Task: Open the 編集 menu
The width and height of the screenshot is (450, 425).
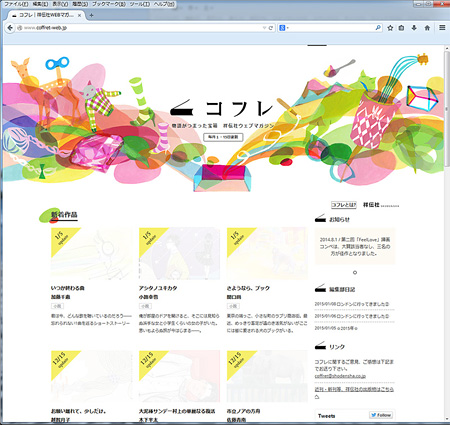Action: coord(40,4)
